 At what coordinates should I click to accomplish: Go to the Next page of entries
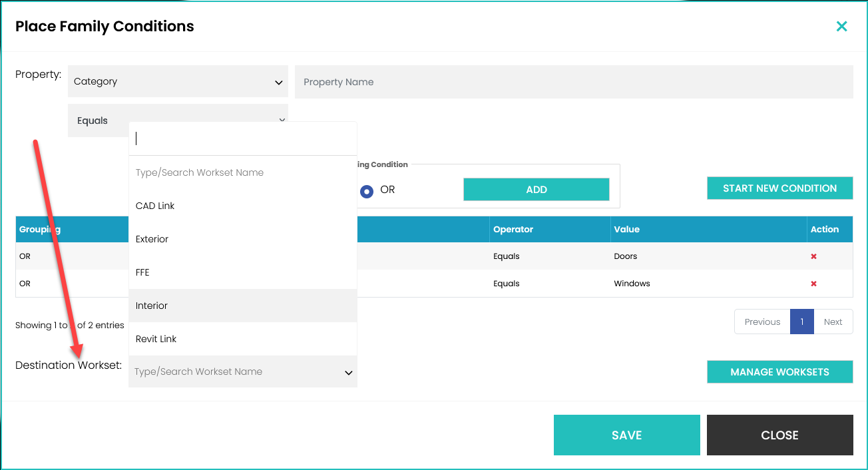coord(833,322)
